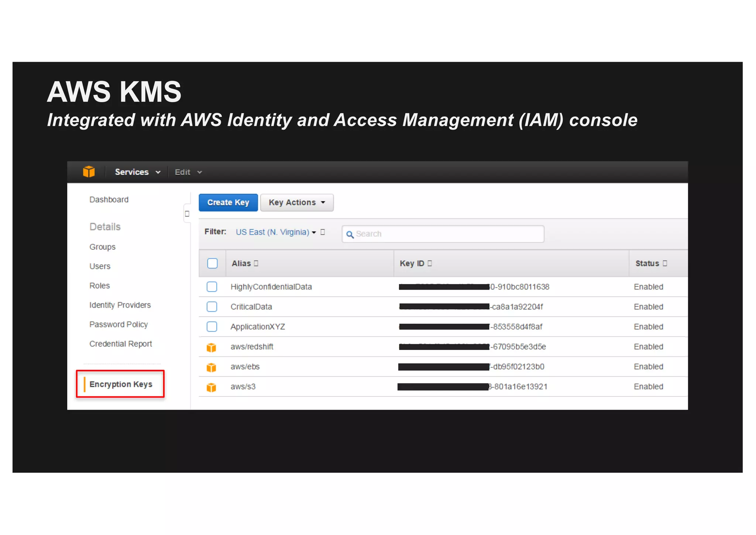Image resolution: width=756 pixels, height=535 pixels.
Task: Open the Services dropdown menu
Action: pyautogui.click(x=137, y=172)
